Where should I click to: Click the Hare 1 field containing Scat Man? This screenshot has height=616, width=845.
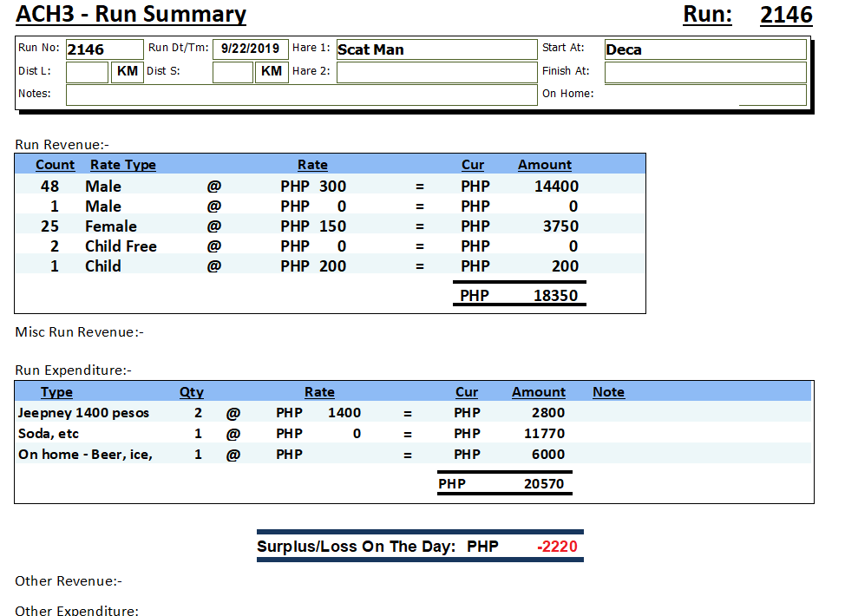(x=436, y=49)
